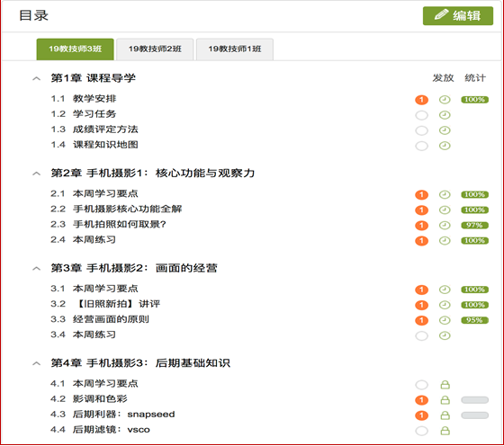Switch to the 19教技师2班 tab

coord(155,49)
